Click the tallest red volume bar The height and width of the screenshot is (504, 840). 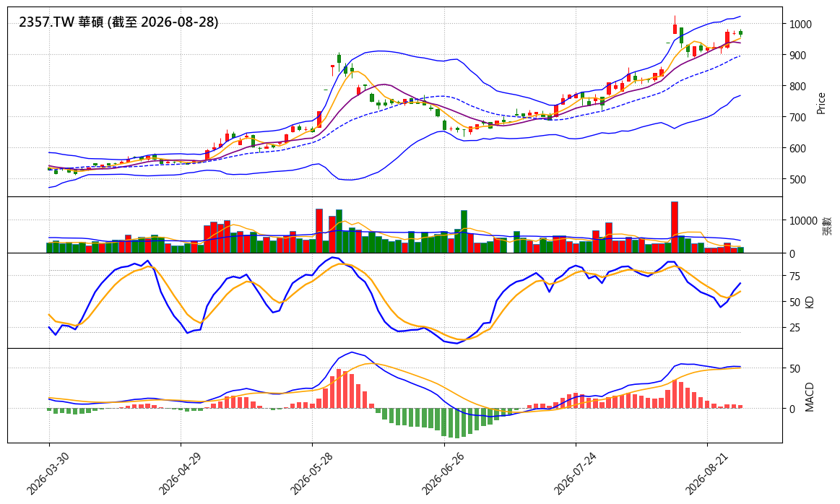pos(675,227)
